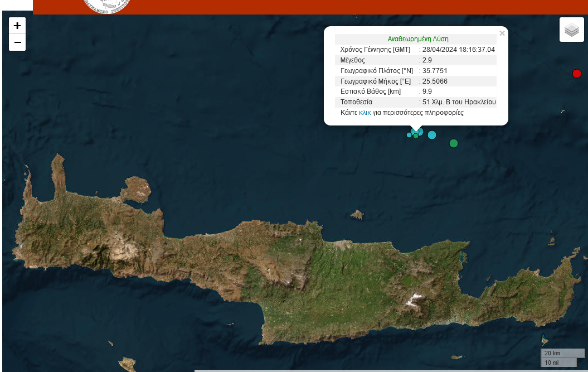
Task: Click the location '51 Χλμ. Β του Ηρακλείου'
Action: pos(459,102)
